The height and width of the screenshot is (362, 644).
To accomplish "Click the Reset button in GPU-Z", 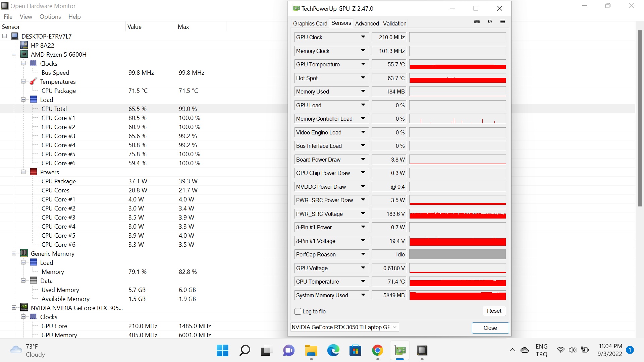I will tap(494, 311).
